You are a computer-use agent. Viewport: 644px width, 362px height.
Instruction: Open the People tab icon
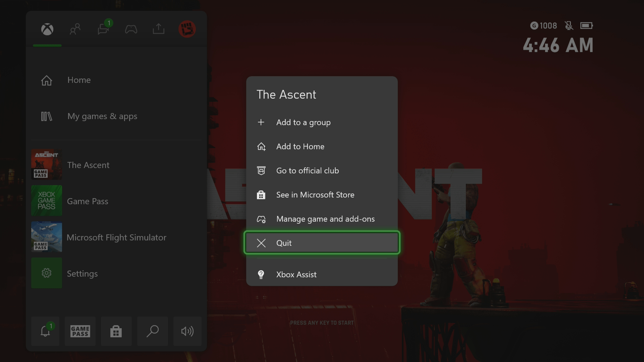coord(75,29)
